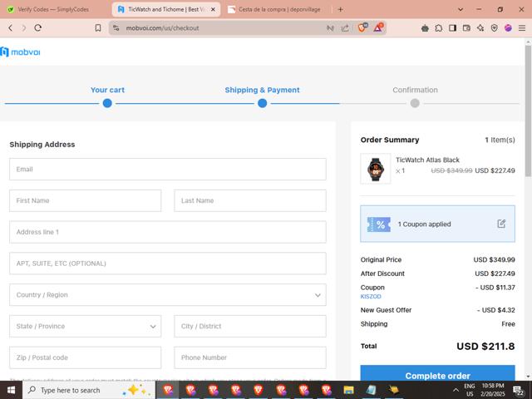Click the browser forward arrow
Image resolution: width=532 pixels, height=399 pixels.
pyautogui.click(x=24, y=28)
